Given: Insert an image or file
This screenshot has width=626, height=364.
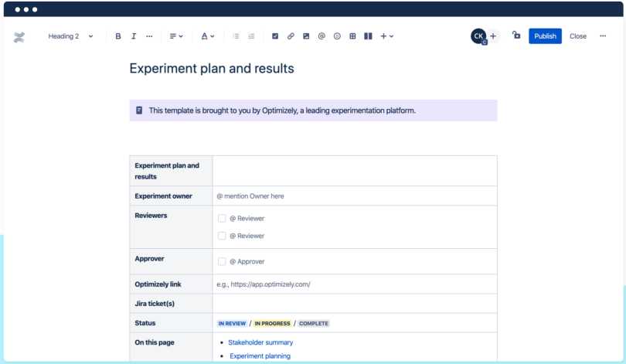Looking at the screenshot, I should click(306, 36).
